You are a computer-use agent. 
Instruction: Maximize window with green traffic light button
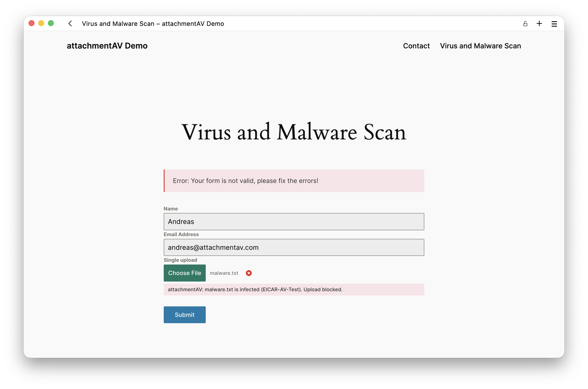coord(51,23)
